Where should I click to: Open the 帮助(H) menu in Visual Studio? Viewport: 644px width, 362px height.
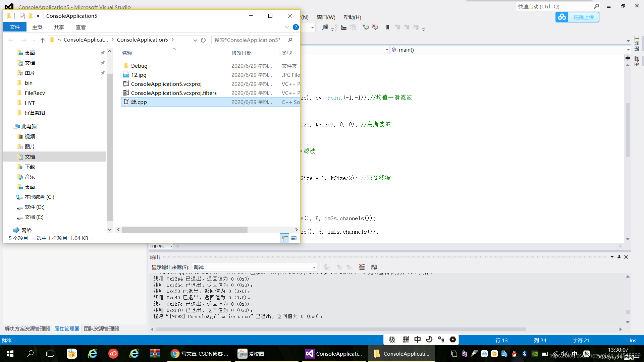pos(352,17)
